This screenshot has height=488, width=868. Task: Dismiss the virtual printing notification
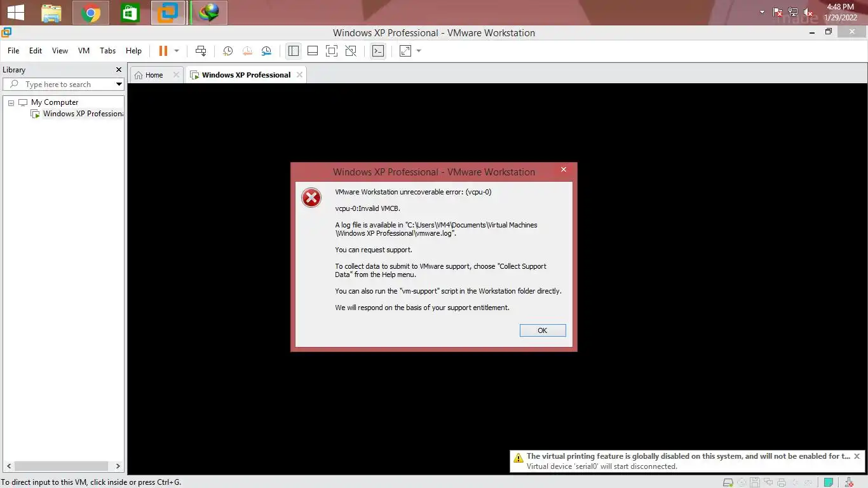(857, 456)
